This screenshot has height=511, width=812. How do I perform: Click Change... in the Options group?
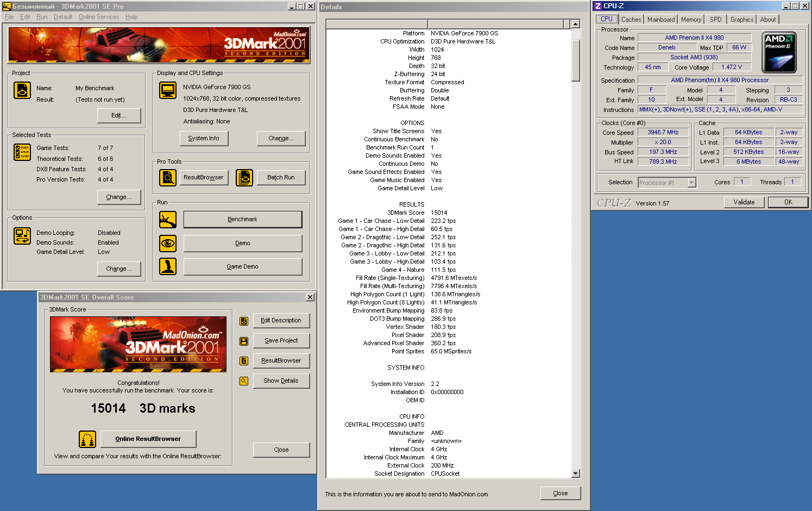[x=119, y=269]
